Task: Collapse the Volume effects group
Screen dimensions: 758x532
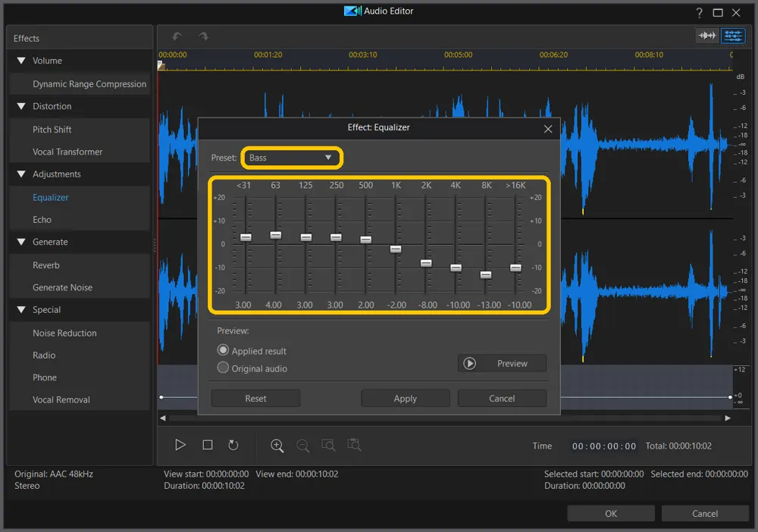Action: [x=20, y=61]
